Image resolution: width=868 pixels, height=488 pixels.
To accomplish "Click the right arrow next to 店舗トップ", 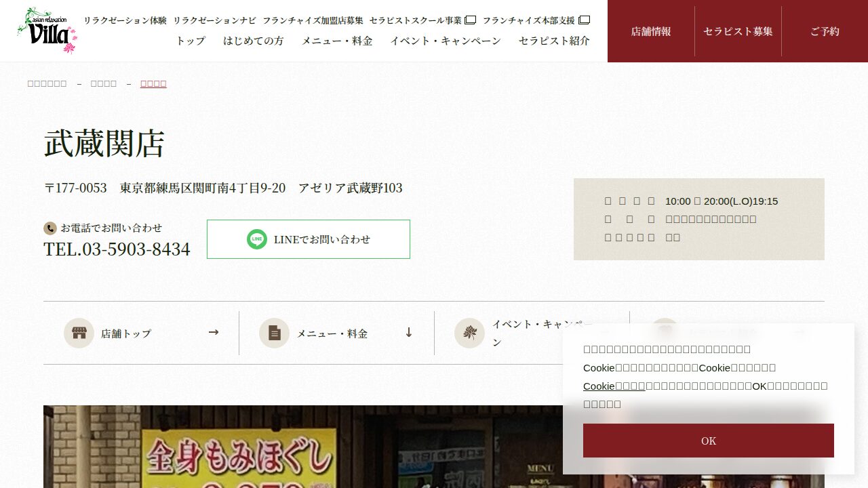I will click(x=214, y=332).
